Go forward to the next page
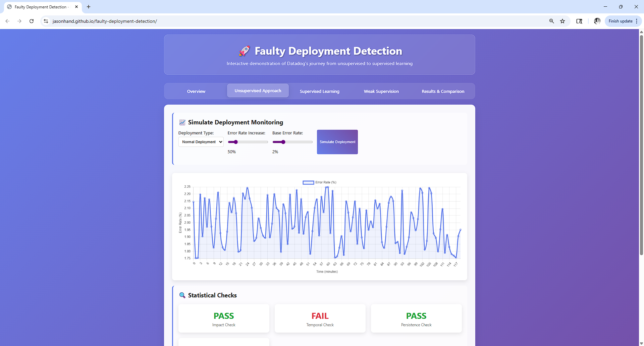The image size is (644, 346). (x=19, y=21)
